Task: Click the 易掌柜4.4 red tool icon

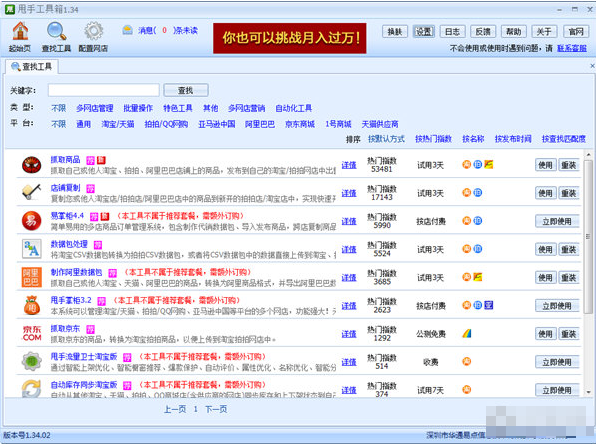Action: [x=32, y=221]
